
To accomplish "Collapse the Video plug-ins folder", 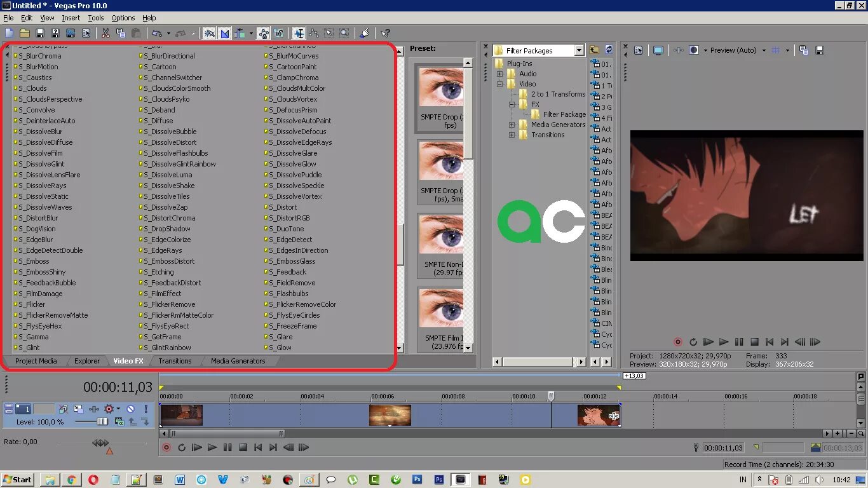I will 499,84.
